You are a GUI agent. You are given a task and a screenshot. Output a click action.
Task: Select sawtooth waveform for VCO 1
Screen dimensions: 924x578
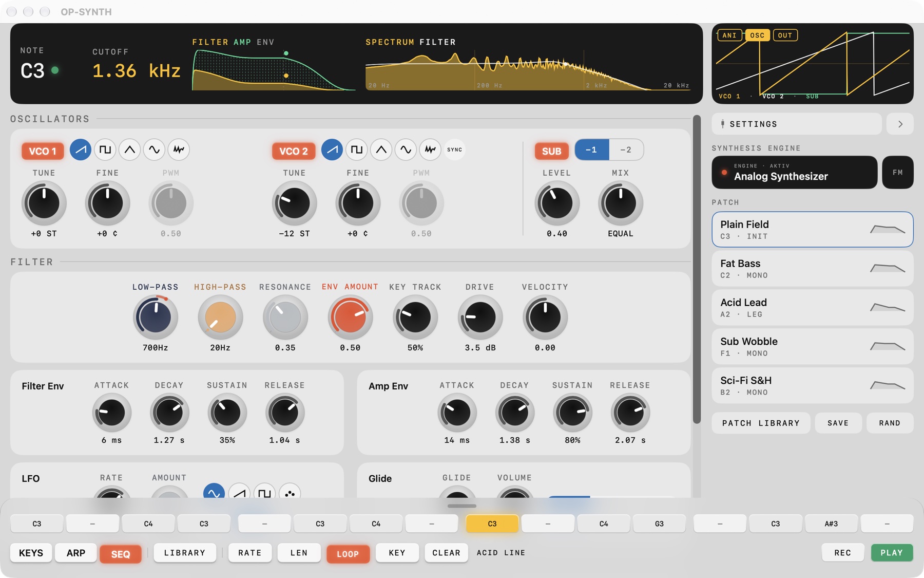click(x=81, y=150)
